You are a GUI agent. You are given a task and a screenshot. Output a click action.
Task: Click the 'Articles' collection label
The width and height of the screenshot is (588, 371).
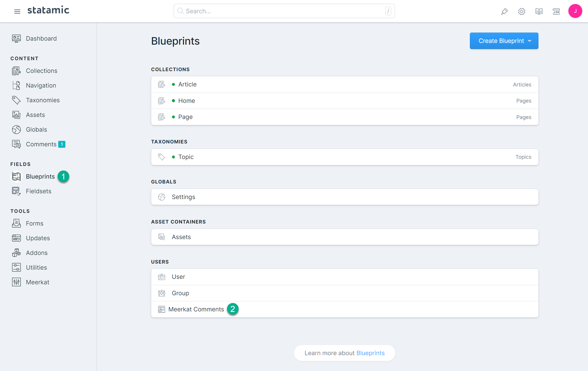pyautogui.click(x=522, y=85)
